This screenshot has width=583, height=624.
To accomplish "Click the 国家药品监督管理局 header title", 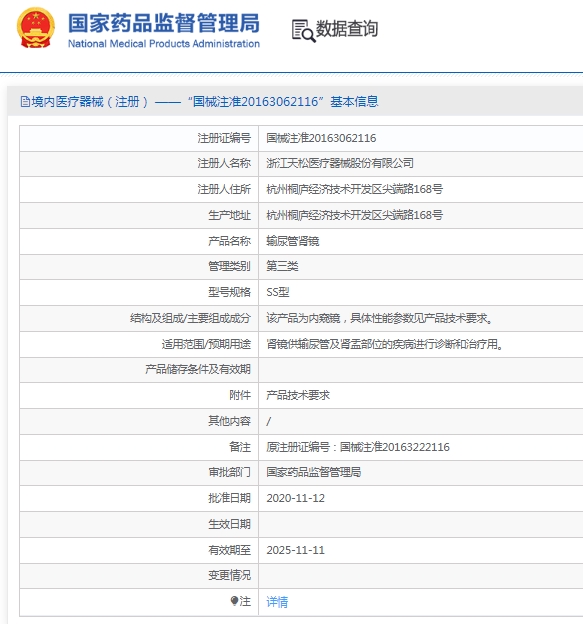I will click(x=164, y=23).
